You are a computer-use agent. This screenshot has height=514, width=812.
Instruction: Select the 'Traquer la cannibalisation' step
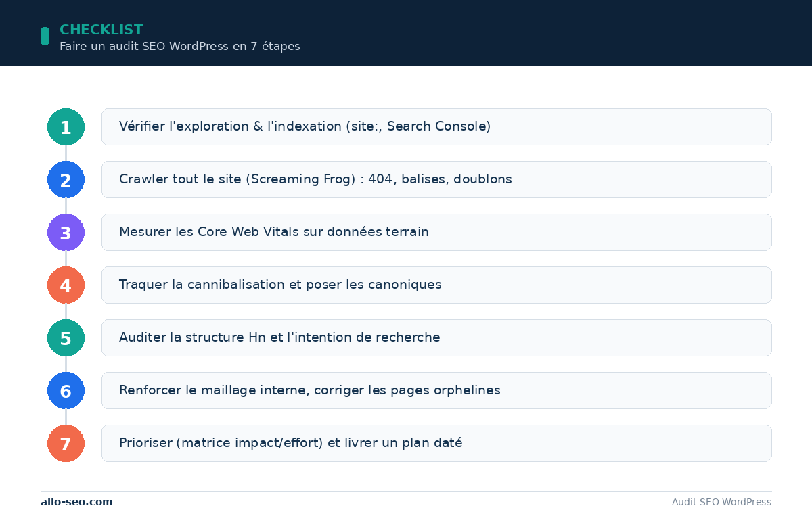pos(436,285)
